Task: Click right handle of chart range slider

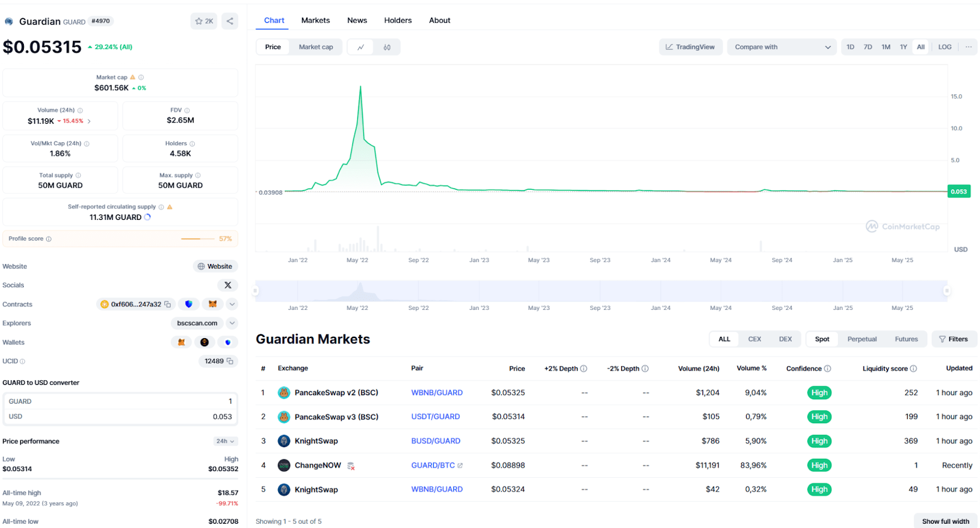Action: pyautogui.click(x=947, y=291)
